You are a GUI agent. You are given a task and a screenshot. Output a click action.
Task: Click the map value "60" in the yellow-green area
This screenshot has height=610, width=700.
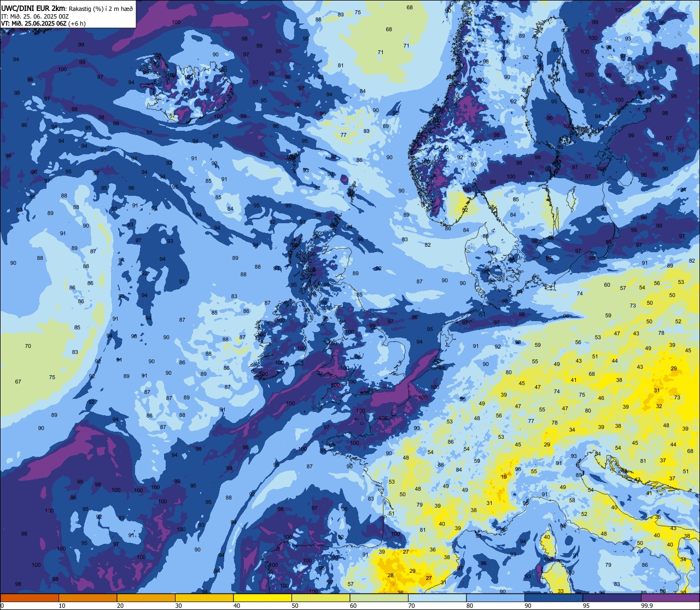click(607, 284)
